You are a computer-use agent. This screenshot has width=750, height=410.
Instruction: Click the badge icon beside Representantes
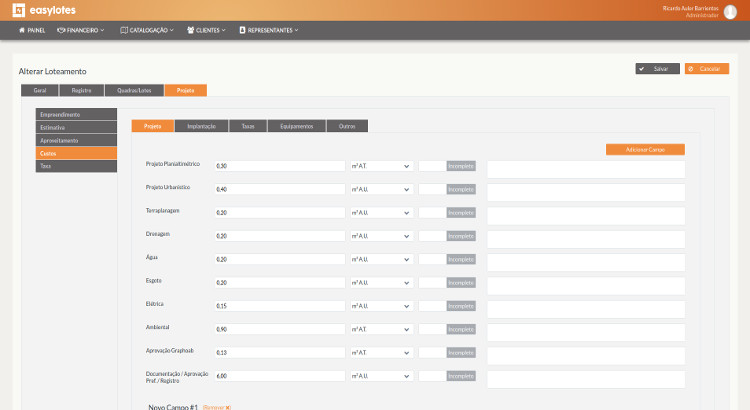pos(242,30)
